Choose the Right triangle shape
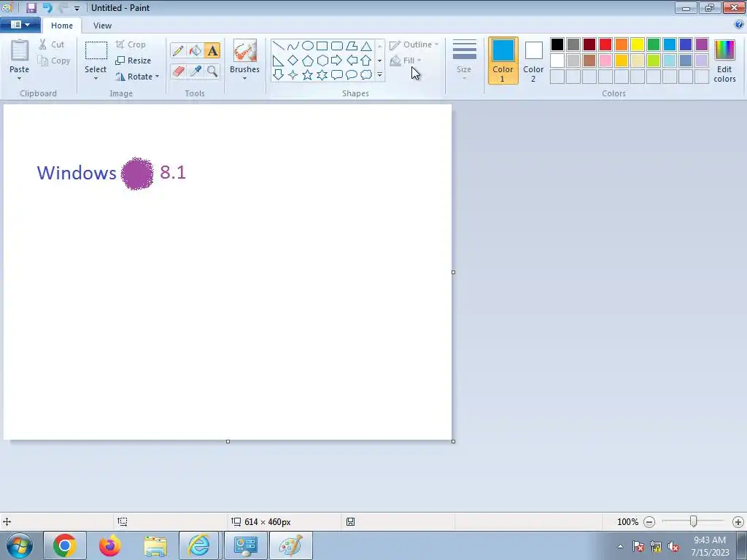This screenshot has height=560, width=747. 279,61
